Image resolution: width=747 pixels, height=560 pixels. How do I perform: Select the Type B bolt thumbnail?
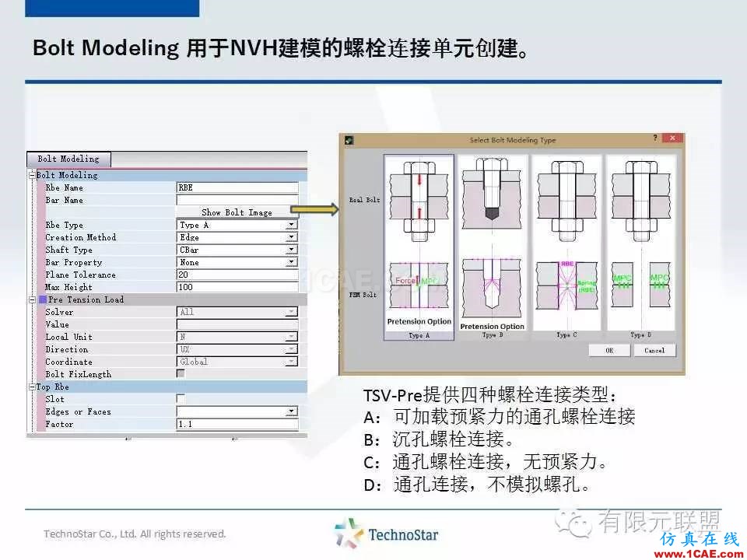492,247
